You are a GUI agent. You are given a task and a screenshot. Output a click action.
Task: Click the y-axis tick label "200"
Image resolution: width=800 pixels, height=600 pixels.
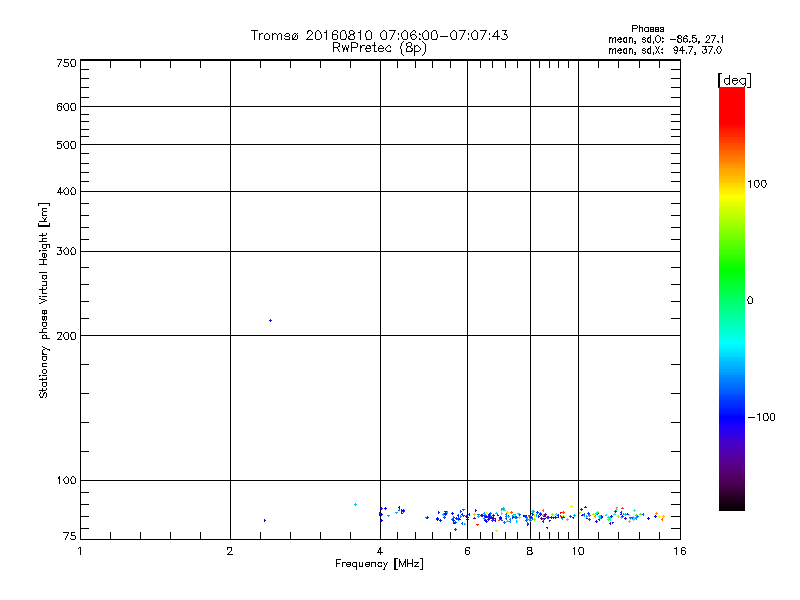pyautogui.click(x=66, y=336)
